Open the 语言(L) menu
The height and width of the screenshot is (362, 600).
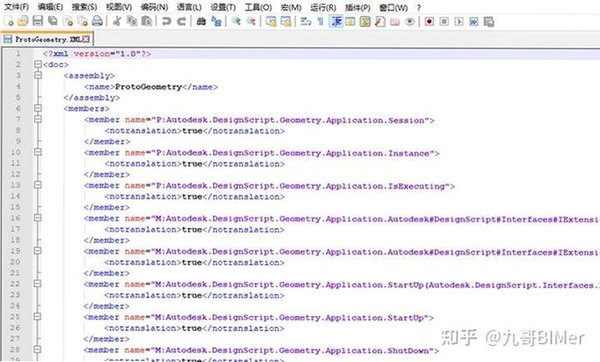189,7
